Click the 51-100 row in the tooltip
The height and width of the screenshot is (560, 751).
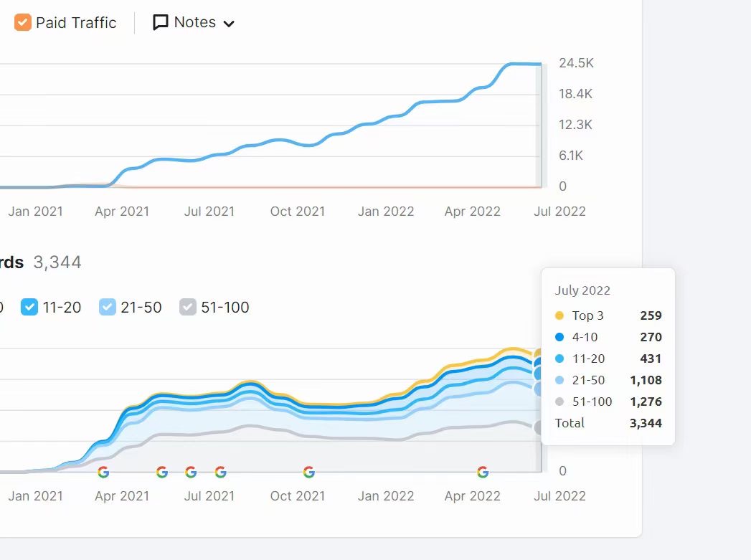[608, 402]
